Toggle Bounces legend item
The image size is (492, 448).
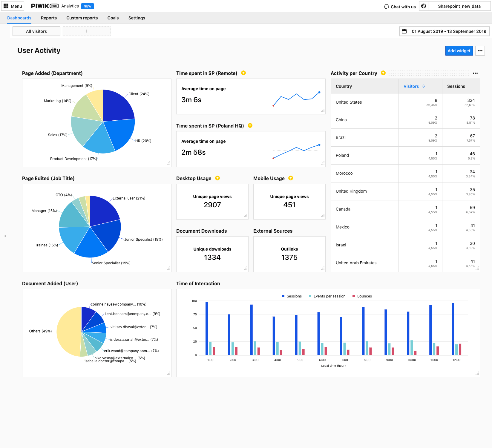(362, 296)
